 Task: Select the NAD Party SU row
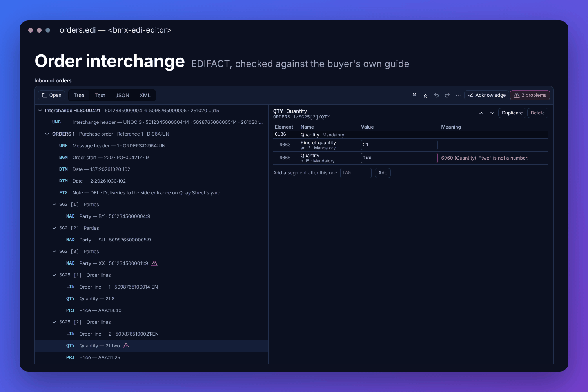[151, 240]
